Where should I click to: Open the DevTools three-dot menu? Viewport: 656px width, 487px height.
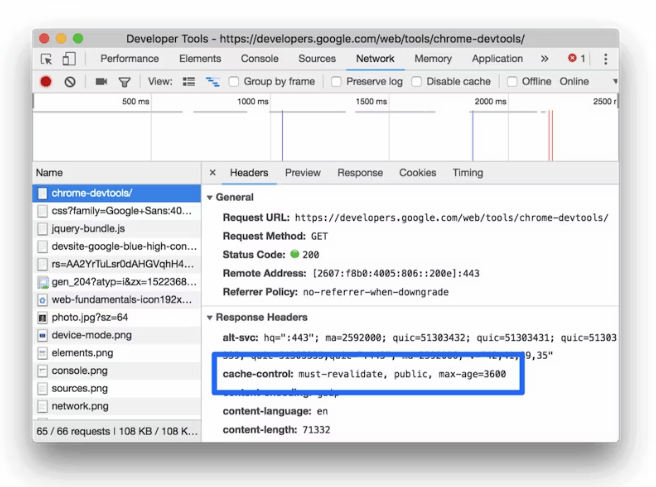605,59
